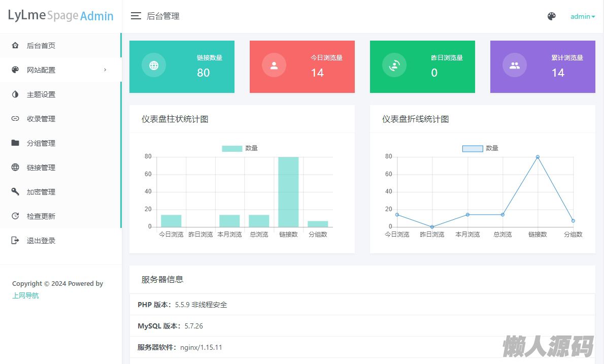
Task: Open the admin user dropdown
Action: [x=582, y=16]
